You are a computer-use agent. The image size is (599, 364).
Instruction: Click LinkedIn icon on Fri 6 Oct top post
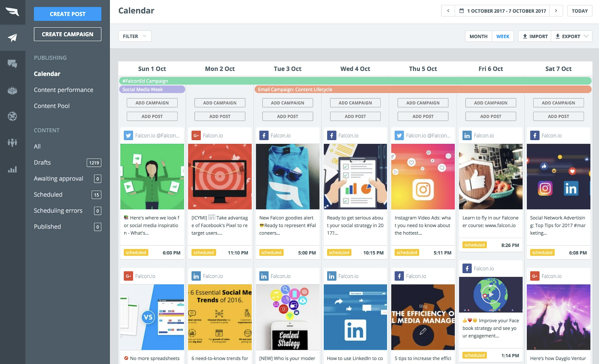pos(467,135)
